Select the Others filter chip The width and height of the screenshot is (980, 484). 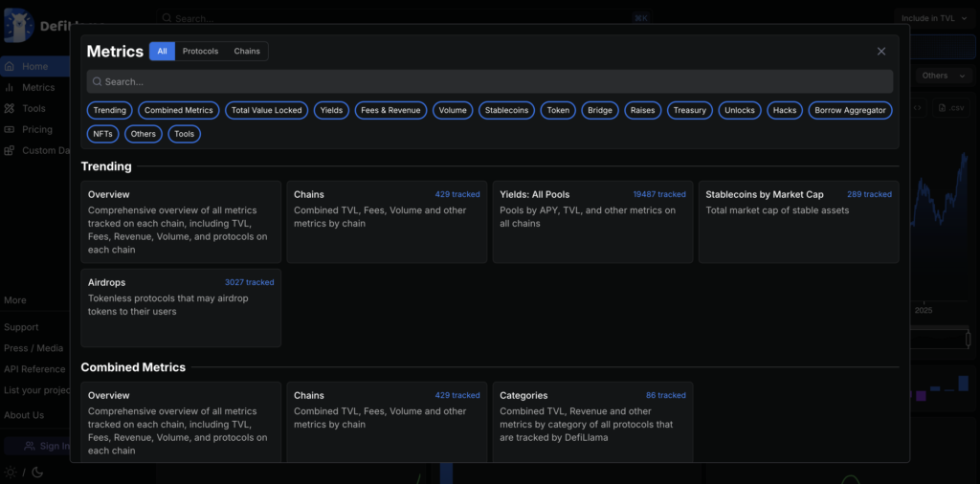click(x=144, y=134)
